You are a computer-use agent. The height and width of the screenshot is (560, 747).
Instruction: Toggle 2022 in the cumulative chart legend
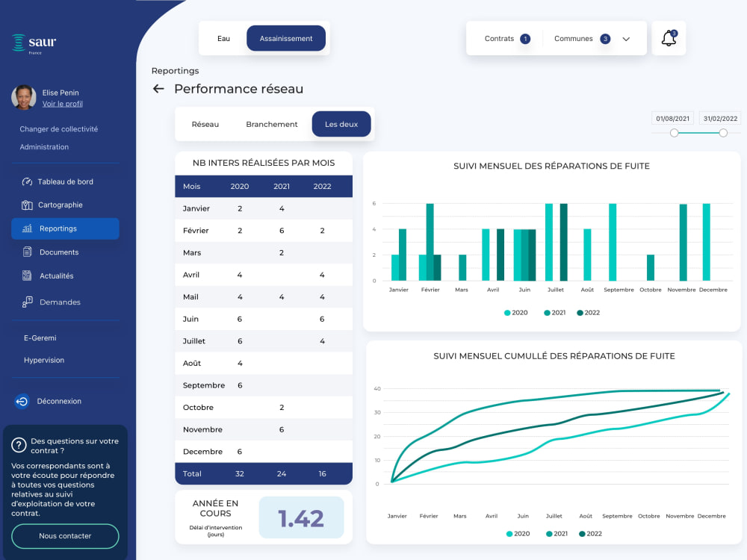(590, 534)
